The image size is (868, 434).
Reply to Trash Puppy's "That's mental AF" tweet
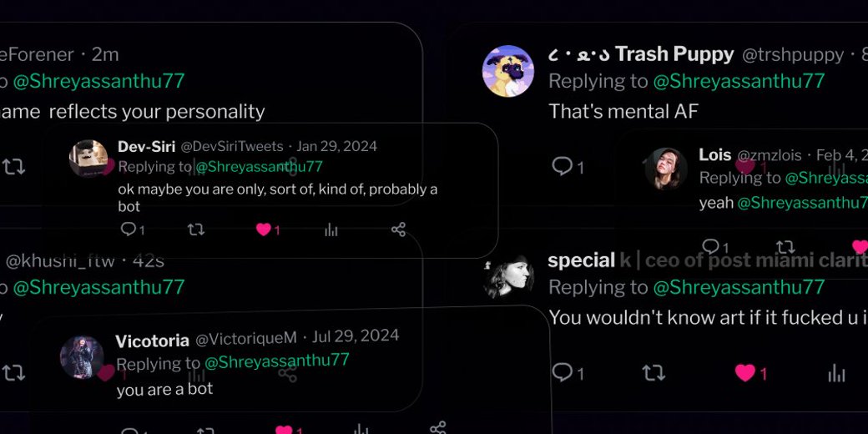pos(563,166)
